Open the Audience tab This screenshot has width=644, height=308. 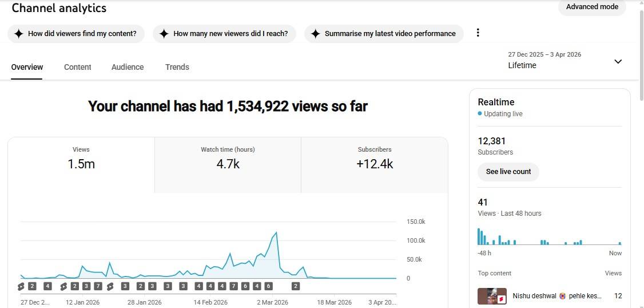(x=128, y=67)
